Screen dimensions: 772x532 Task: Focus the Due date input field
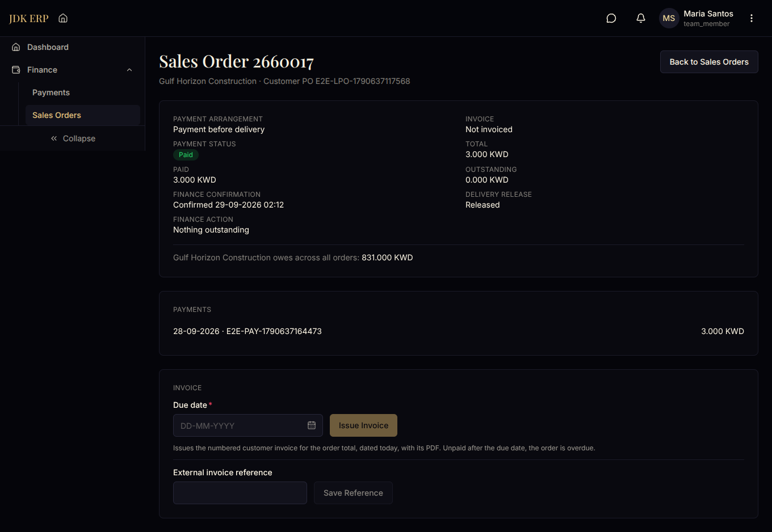pyautogui.click(x=248, y=425)
